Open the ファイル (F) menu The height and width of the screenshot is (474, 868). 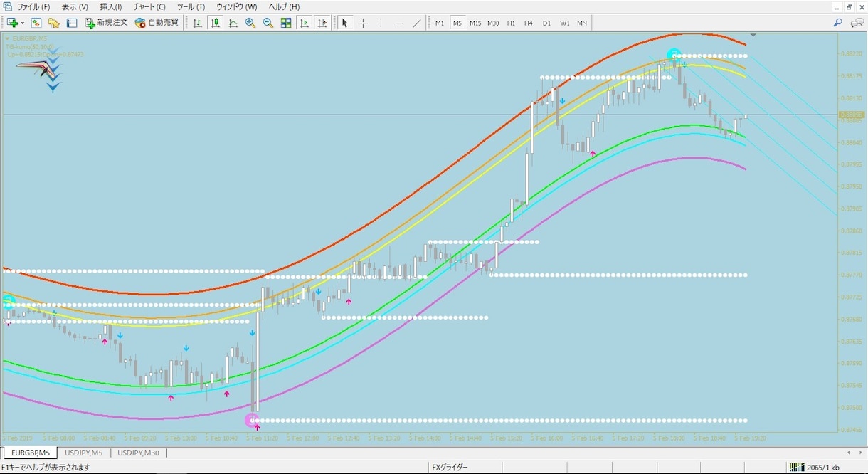33,6
